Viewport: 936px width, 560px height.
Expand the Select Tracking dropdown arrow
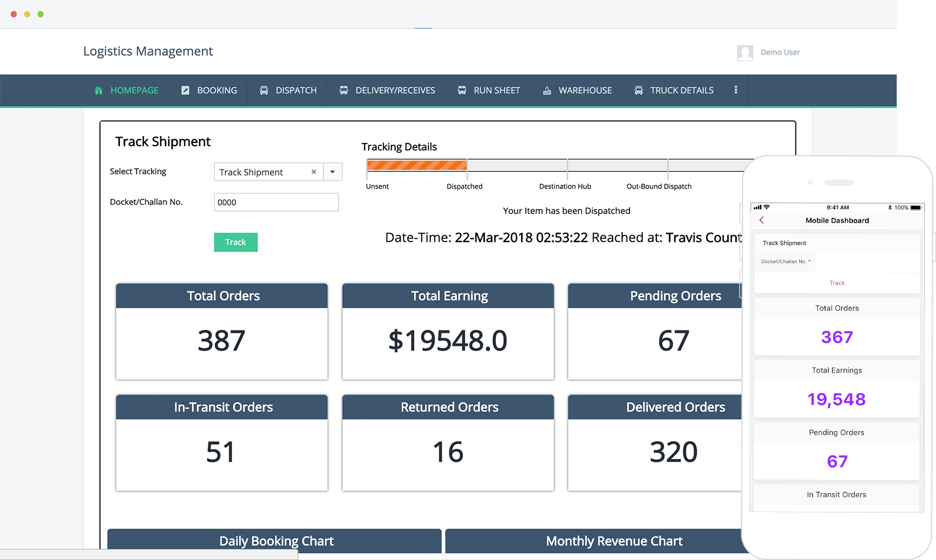(x=332, y=172)
